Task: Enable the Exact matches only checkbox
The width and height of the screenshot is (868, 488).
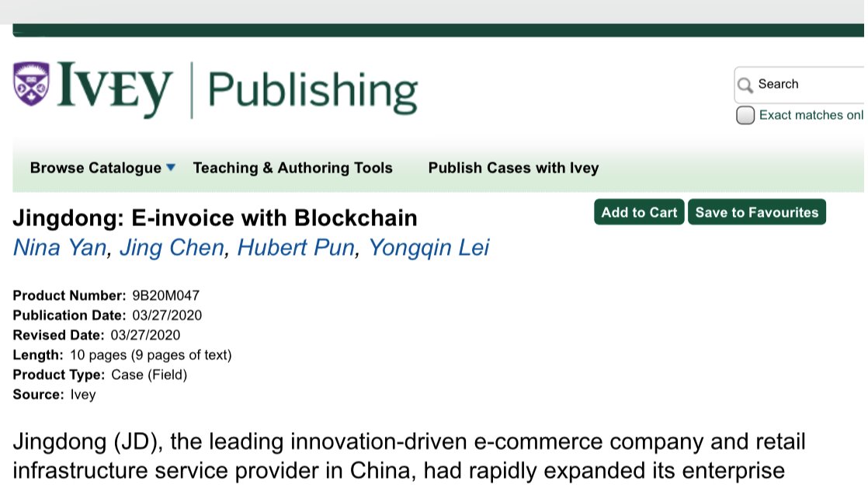Action: [745, 116]
